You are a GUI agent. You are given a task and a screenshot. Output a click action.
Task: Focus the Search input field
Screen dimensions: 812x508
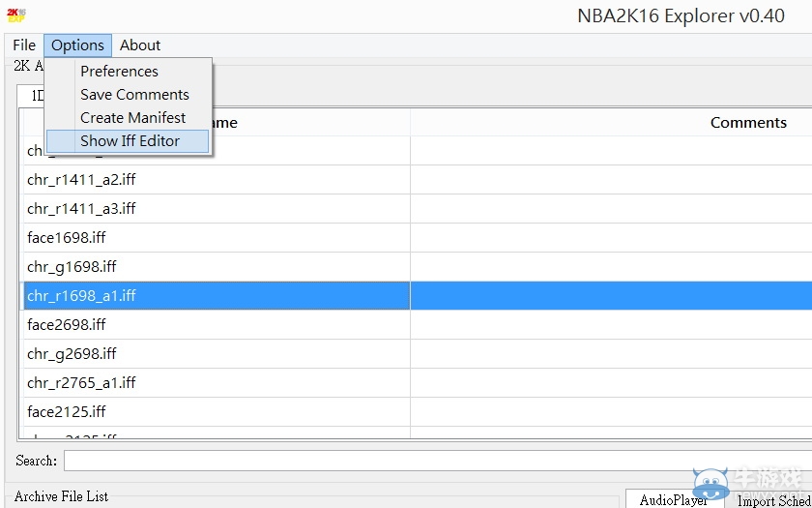coord(438,461)
